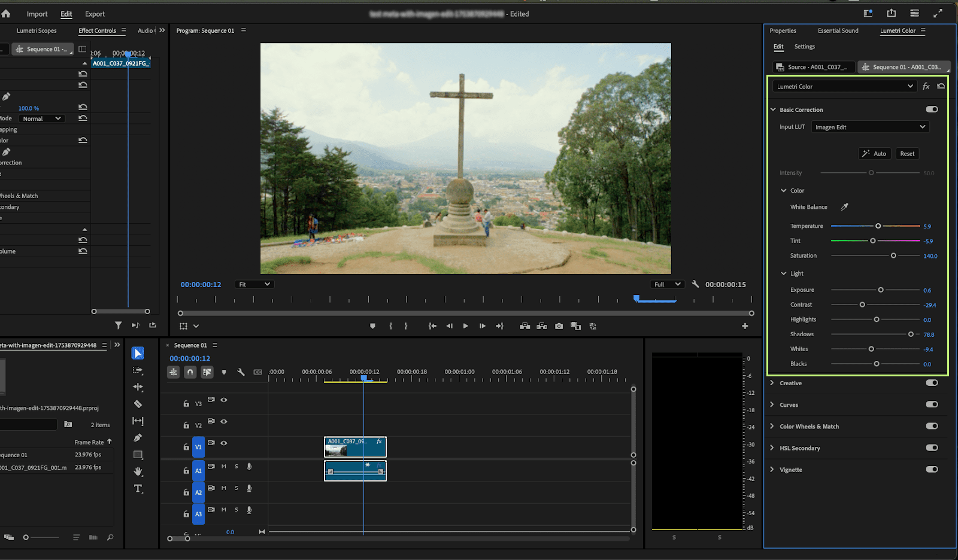Go to In point
This screenshot has height=560, width=958.
(x=432, y=326)
